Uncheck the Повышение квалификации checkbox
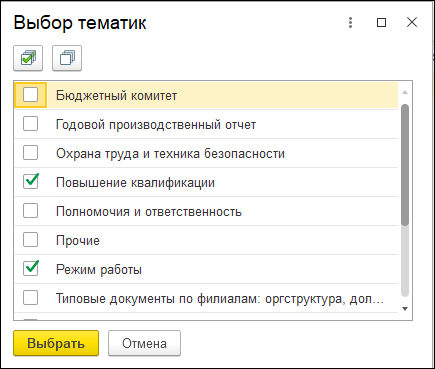The width and height of the screenshot is (435, 369). (30, 182)
